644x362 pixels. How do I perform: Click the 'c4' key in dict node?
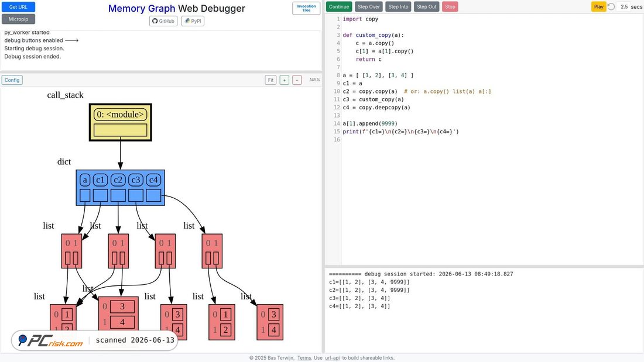point(153,180)
